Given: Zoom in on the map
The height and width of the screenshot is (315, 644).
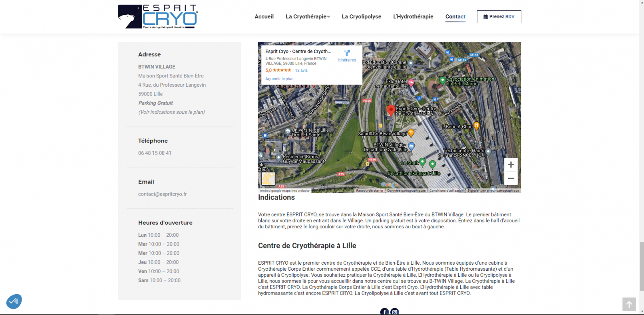Looking at the screenshot, I should (511, 165).
